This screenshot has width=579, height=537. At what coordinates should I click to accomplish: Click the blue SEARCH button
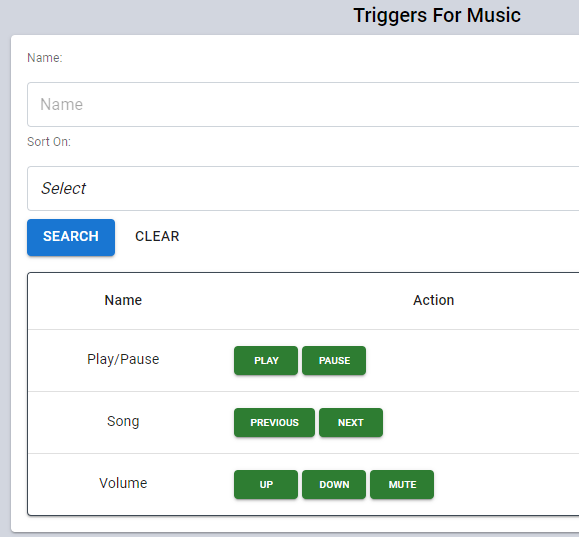71,237
